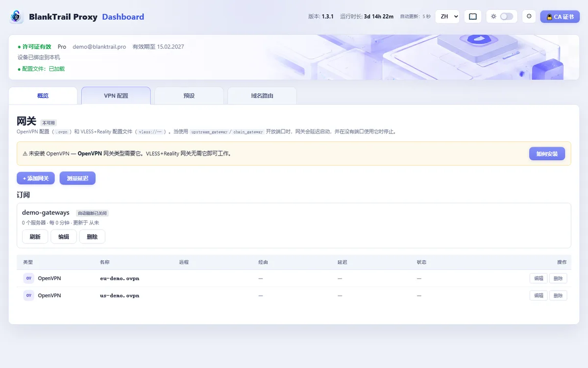
Task: Refresh demo-gateways with the 刷新 button
Action: click(x=35, y=237)
